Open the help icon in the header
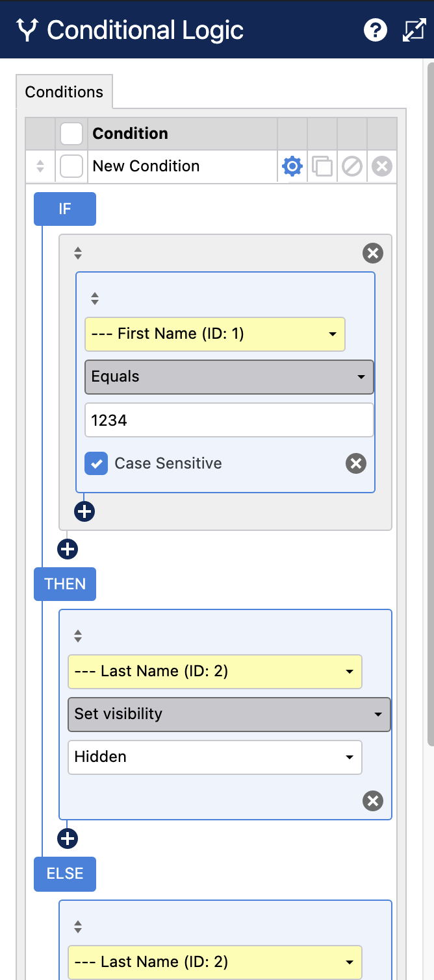The width and height of the screenshot is (434, 980). click(x=376, y=30)
